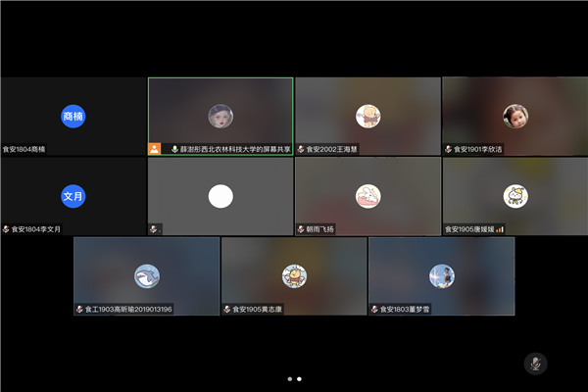
Task: Click the muted microphone button at bottom right
Action: 535,364
